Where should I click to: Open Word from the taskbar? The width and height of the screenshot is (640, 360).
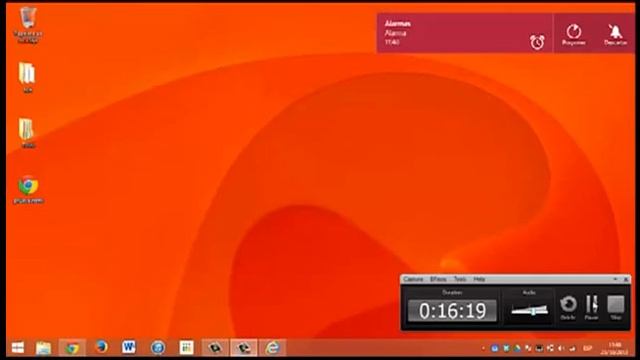click(129, 348)
